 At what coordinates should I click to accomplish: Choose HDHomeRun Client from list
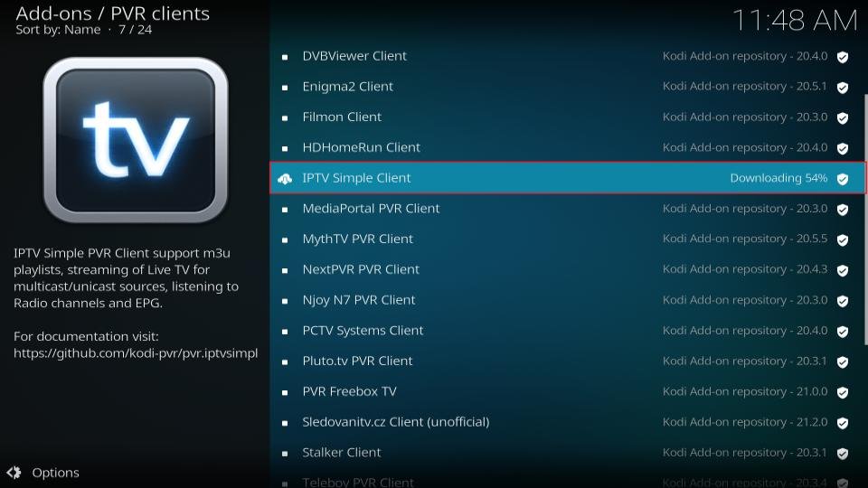tap(567, 147)
